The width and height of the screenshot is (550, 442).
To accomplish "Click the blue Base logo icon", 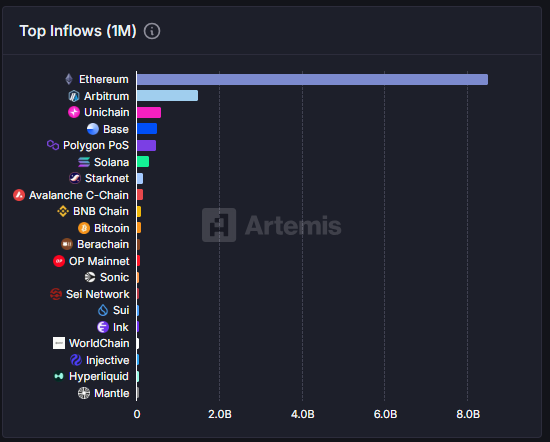I will tap(93, 129).
